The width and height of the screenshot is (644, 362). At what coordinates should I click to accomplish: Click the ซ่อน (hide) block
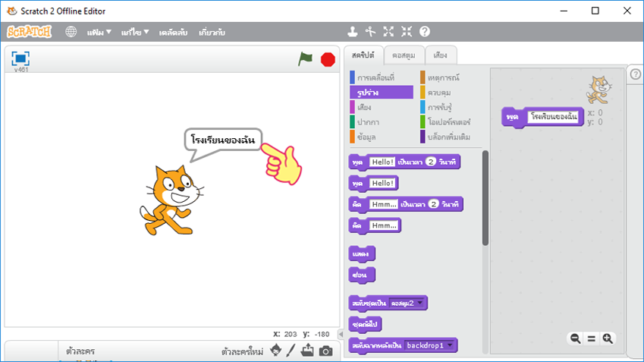(x=361, y=275)
